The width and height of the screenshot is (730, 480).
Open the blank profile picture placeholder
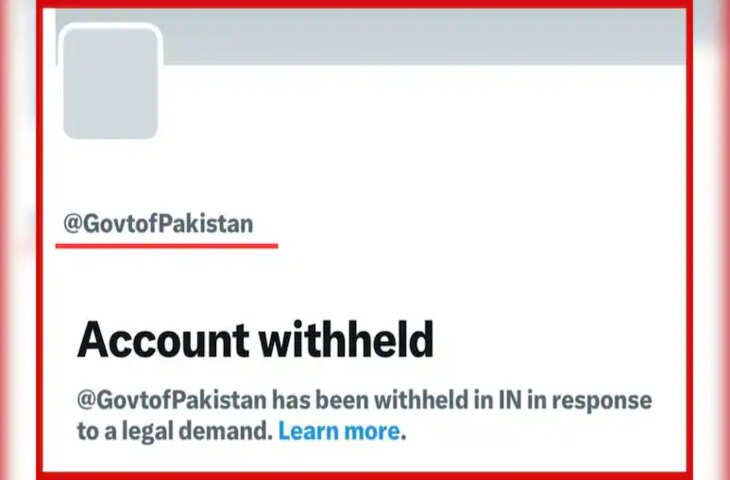110,83
